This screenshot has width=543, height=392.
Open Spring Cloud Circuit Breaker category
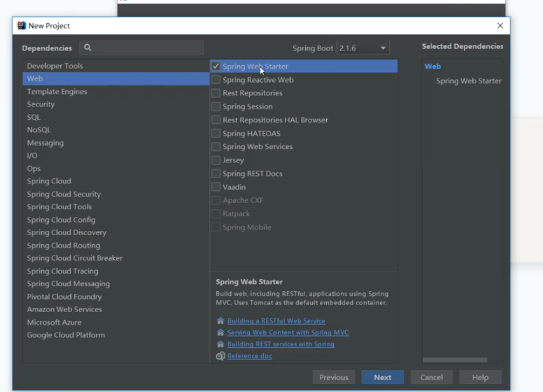pyautogui.click(x=116, y=258)
